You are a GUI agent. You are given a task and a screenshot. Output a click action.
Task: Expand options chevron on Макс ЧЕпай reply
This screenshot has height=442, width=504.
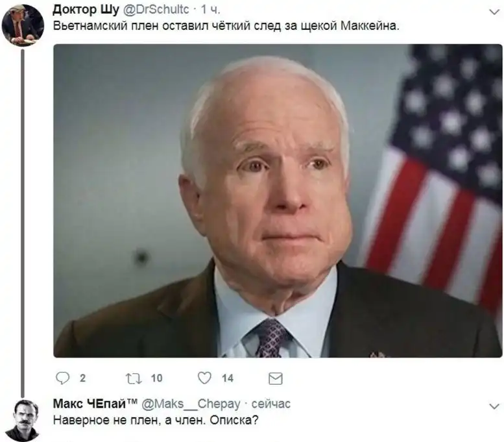tap(494, 406)
